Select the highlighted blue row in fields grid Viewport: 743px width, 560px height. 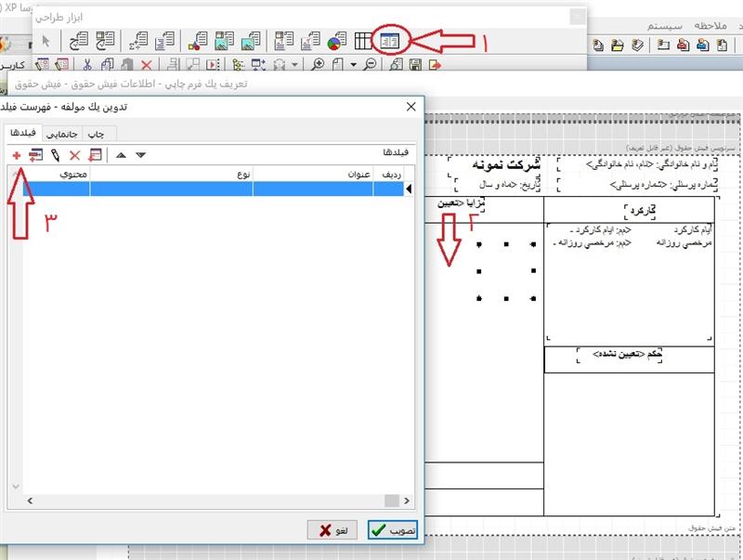(204, 189)
